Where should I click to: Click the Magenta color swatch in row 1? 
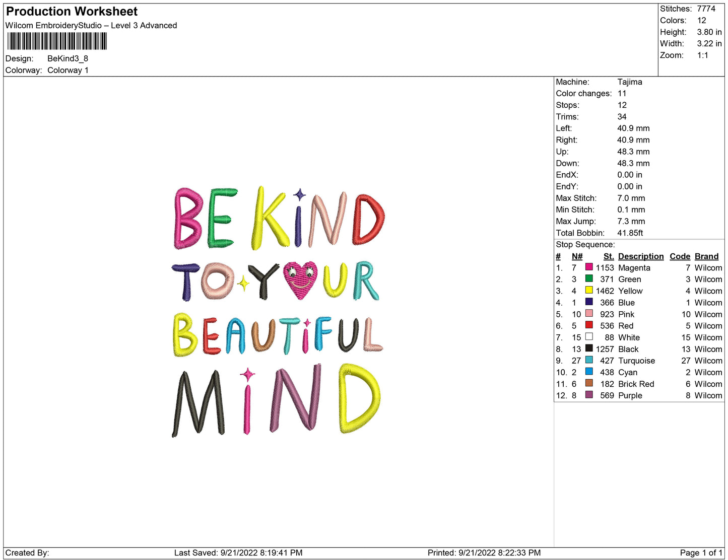click(589, 267)
